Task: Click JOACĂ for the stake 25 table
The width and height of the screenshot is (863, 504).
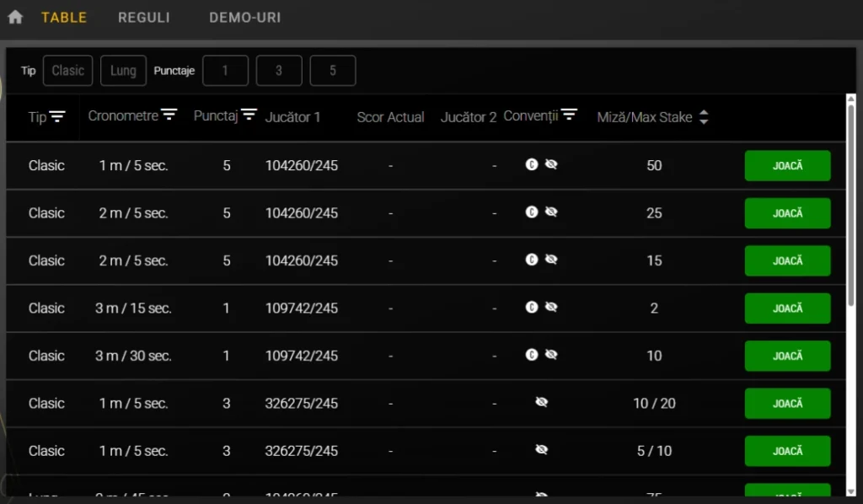Action: [x=788, y=213]
